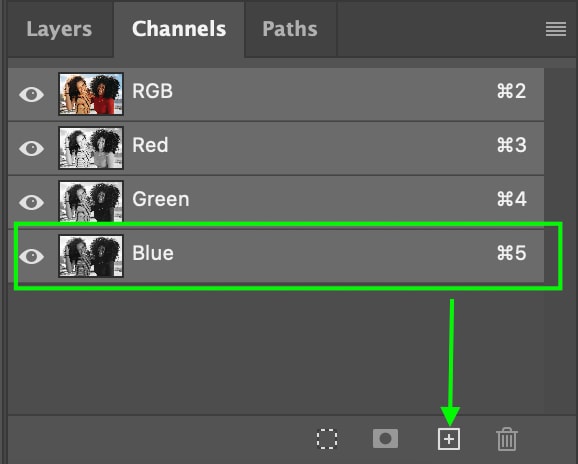The width and height of the screenshot is (578, 464).
Task: Switch to the Paths tab
Action: coord(290,29)
